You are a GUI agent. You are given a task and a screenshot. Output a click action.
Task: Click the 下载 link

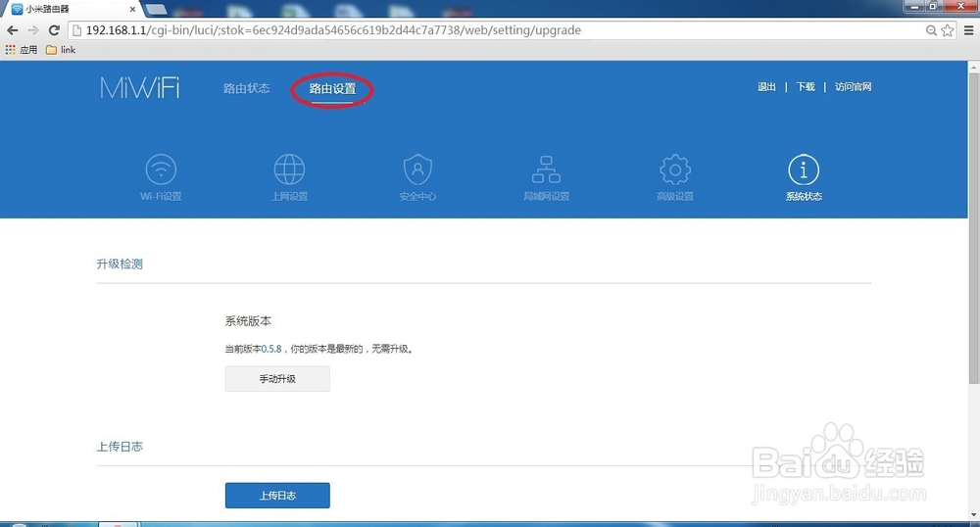point(805,87)
